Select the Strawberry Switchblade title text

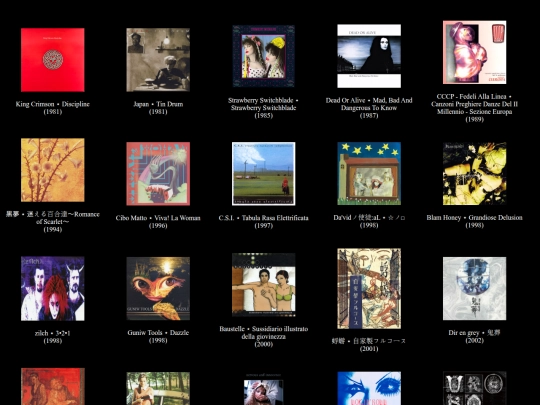click(x=263, y=104)
